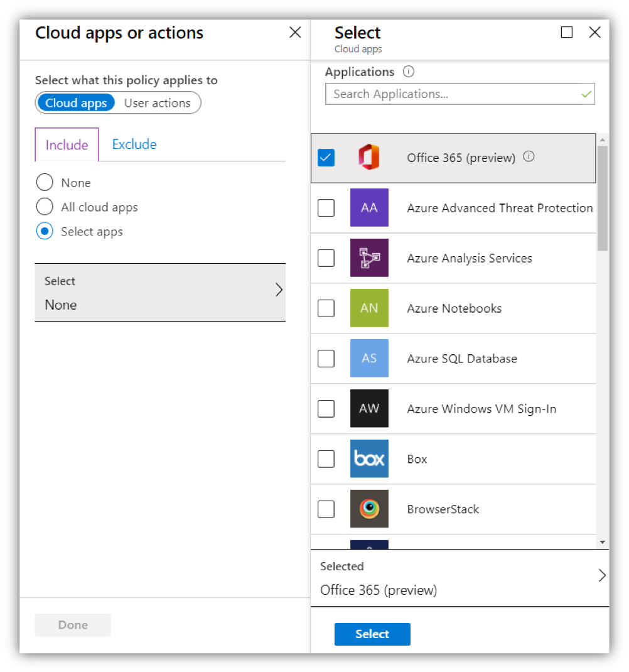Click the Azure SQL Database icon
The image size is (629, 672).
coord(369,359)
